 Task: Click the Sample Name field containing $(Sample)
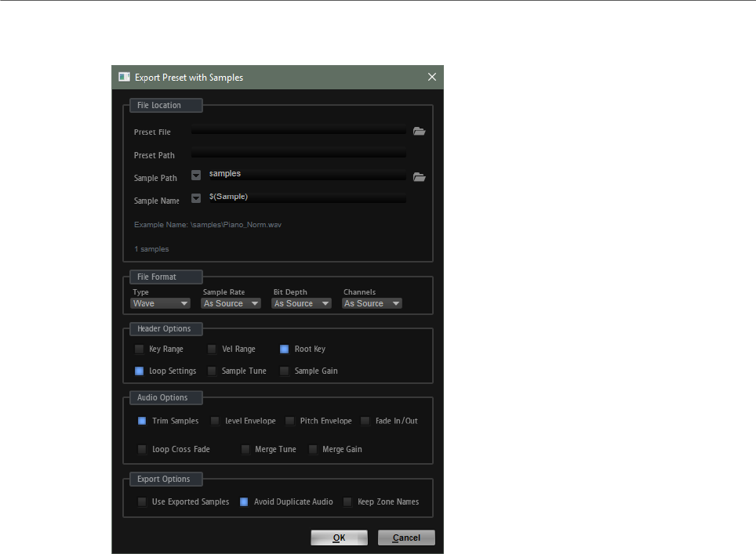307,197
